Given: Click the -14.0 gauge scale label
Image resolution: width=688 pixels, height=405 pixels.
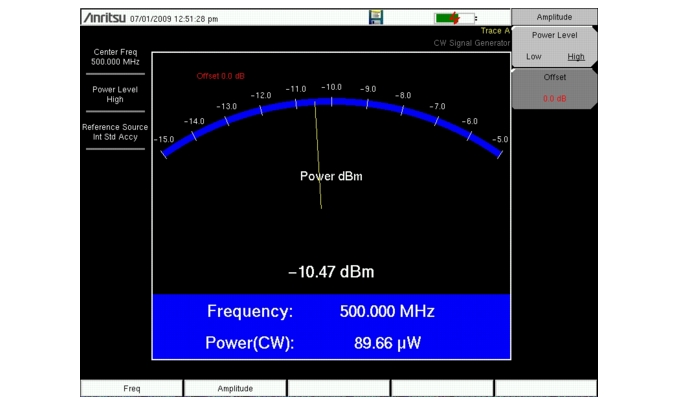Looking at the screenshot, I should [x=194, y=122].
